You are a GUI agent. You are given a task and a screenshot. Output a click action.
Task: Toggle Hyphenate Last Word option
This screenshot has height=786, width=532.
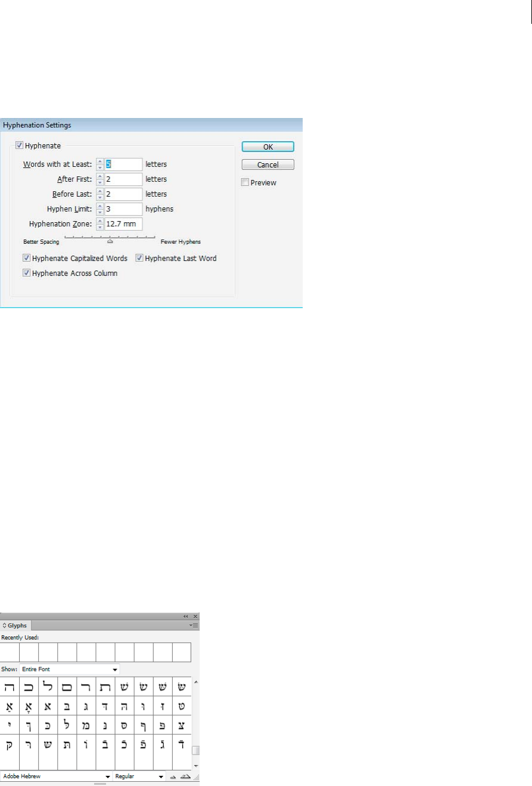[x=139, y=259]
